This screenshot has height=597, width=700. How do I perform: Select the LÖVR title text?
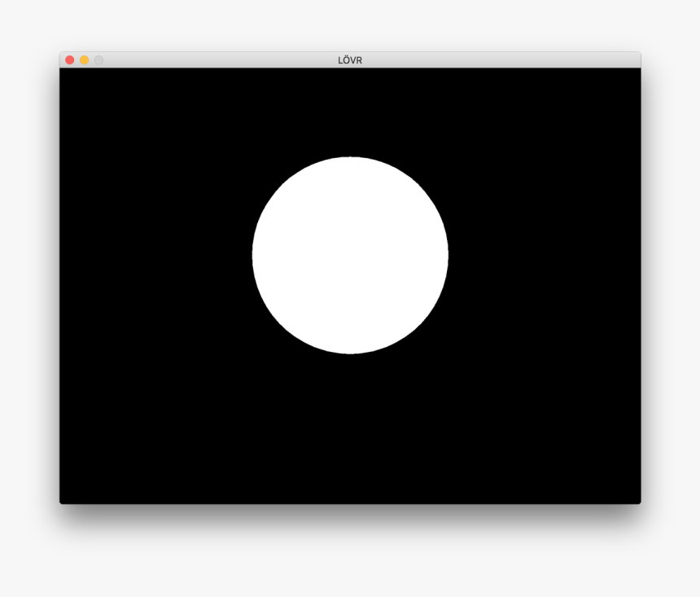350,59
